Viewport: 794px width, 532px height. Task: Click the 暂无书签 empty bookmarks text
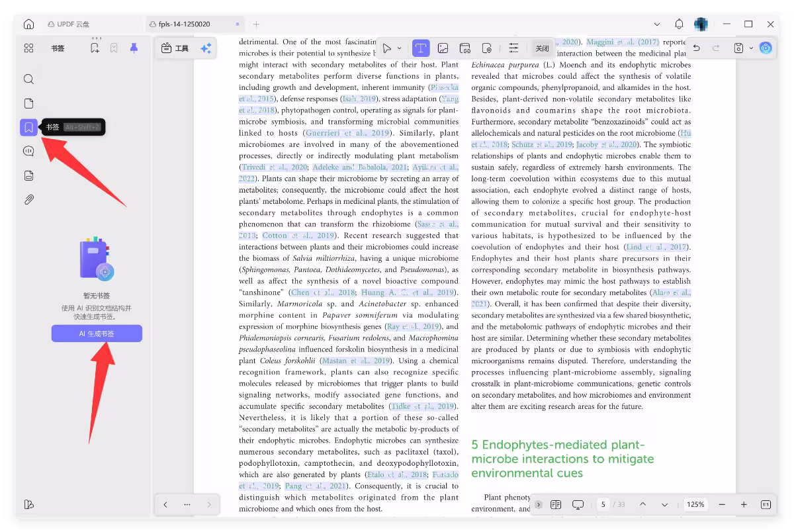click(97, 296)
